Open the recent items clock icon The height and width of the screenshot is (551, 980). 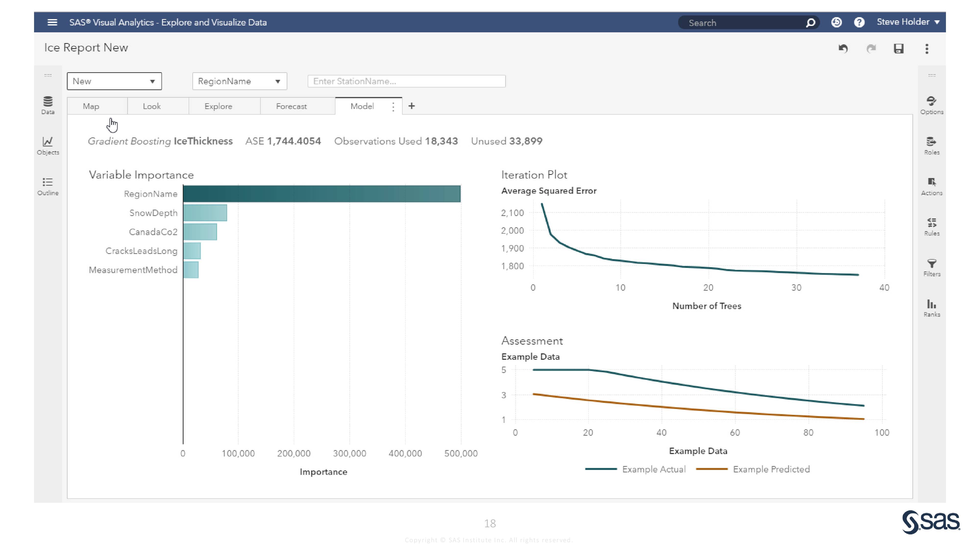click(x=836, y=23)
